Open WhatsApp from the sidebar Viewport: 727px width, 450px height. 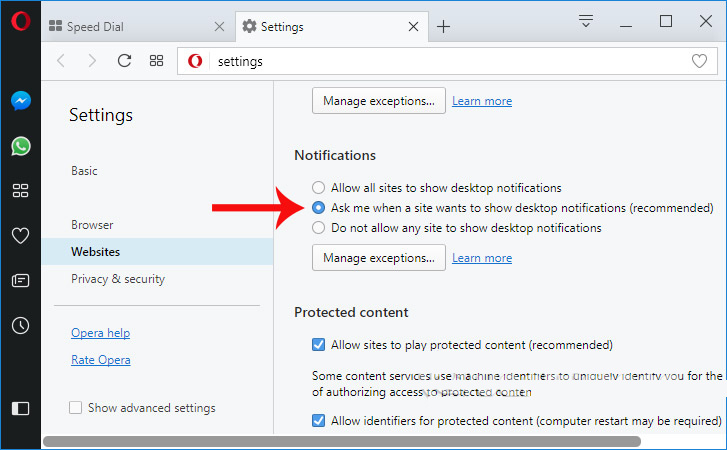[20, 146]
